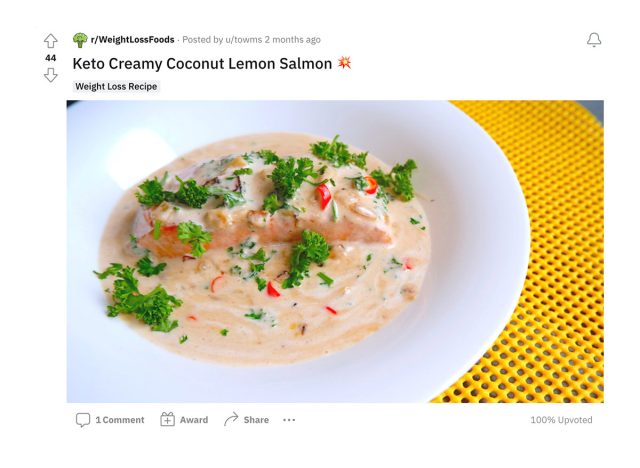This screenshot has width=640, height=468.
Task: Click the speech bubble comment icon
Action: [83, 420]
